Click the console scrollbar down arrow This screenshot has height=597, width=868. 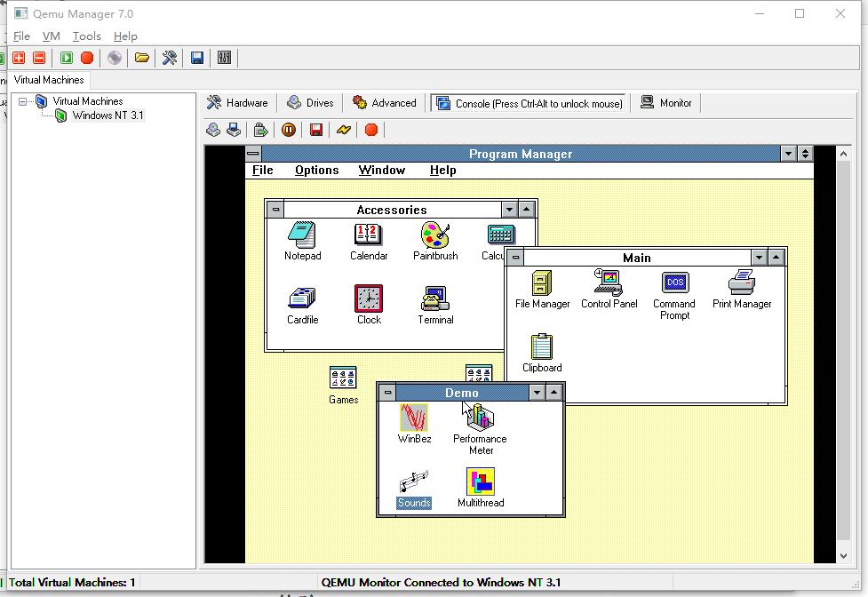tap(843, 556)
